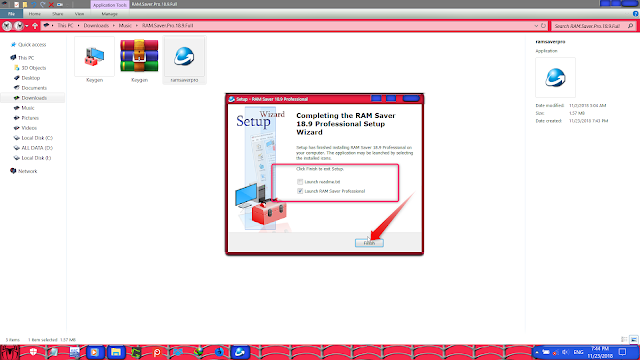Uncheck Launch RAM Saver Professional checkbox
This screenshot has width=640, height=360.
tap(300, 191)
